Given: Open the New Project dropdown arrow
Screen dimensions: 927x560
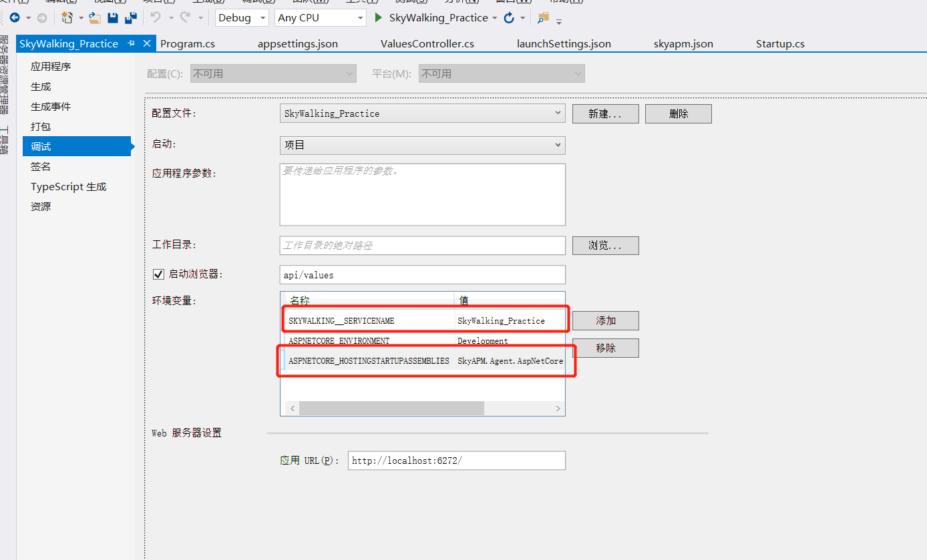Looking at the screenshot, I should [81, 18].
